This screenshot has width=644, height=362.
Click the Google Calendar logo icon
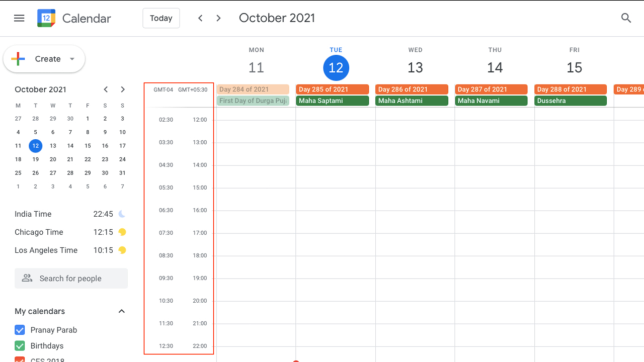[46, 18]
